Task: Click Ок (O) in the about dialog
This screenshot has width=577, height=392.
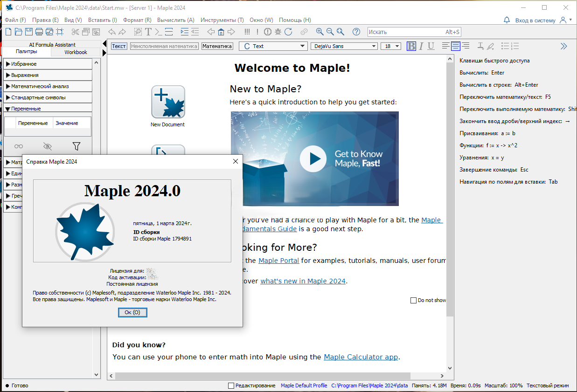Action: (x=132, y=312)
